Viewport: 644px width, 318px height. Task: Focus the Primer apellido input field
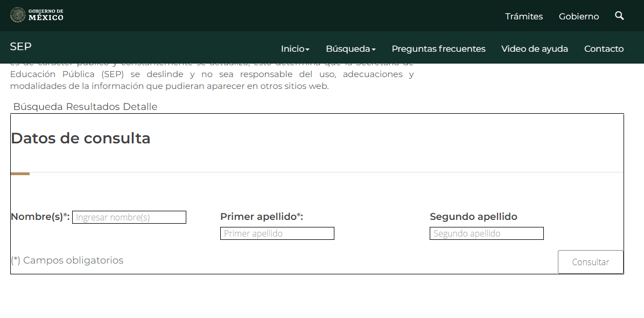tap(277, 233)
